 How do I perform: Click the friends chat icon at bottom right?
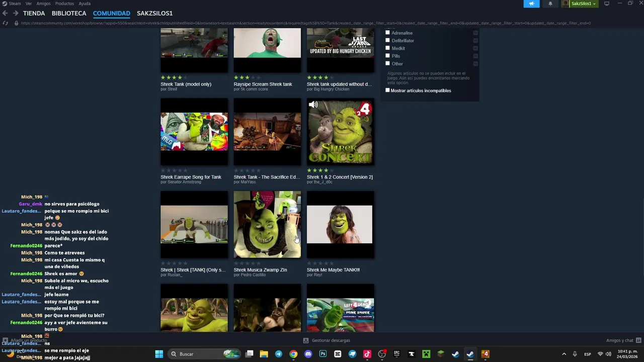click(x=638, y=340)
